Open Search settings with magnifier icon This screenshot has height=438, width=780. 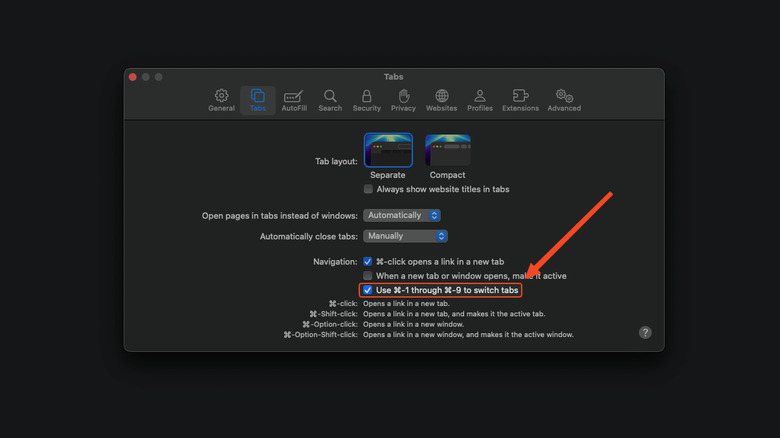[330, 99]
